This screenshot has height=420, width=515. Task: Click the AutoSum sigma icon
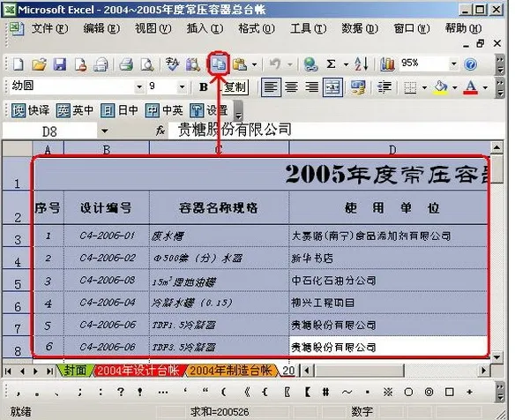pyautogui.click(x=331, y=64)
